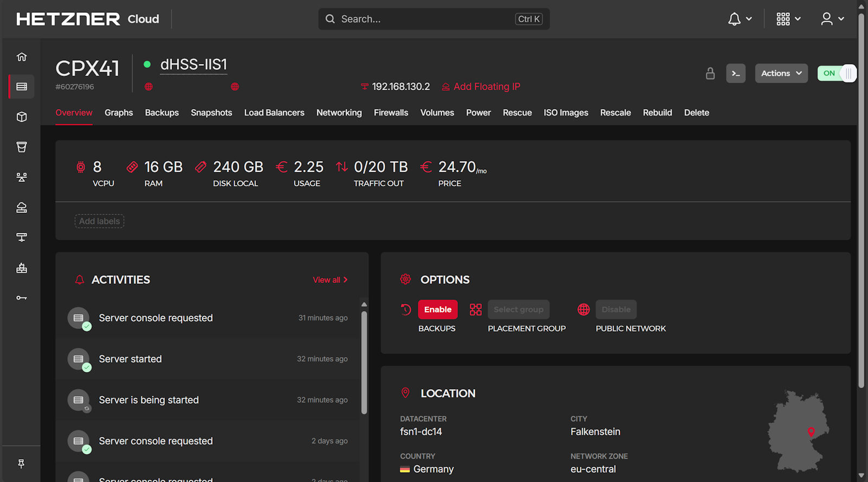Click Add Floating IP link

point(481,87)
